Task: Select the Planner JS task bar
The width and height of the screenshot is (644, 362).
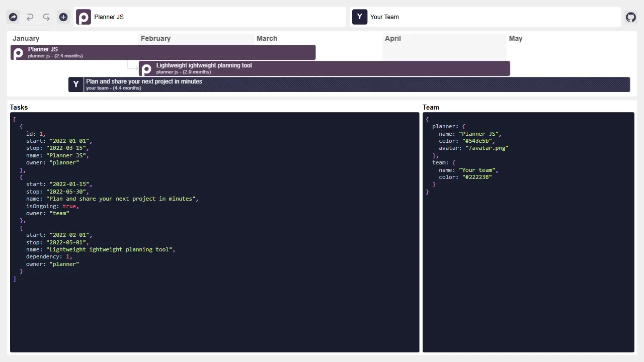Action: click(x=163, y=52)
